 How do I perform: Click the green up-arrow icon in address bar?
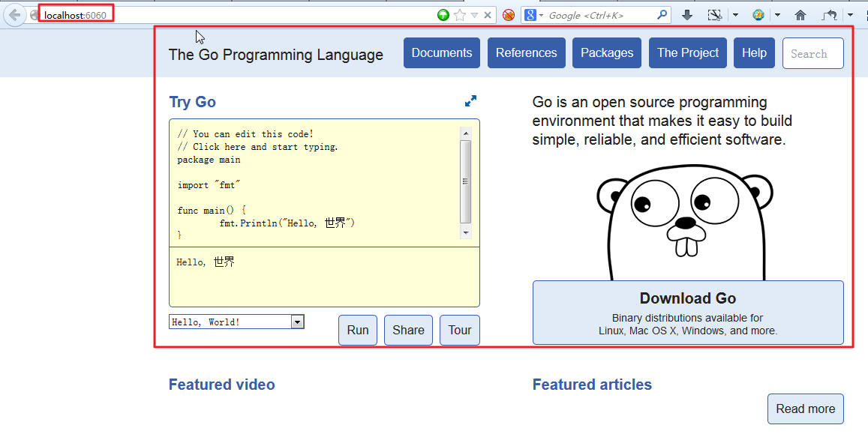(x=443, y=15)
